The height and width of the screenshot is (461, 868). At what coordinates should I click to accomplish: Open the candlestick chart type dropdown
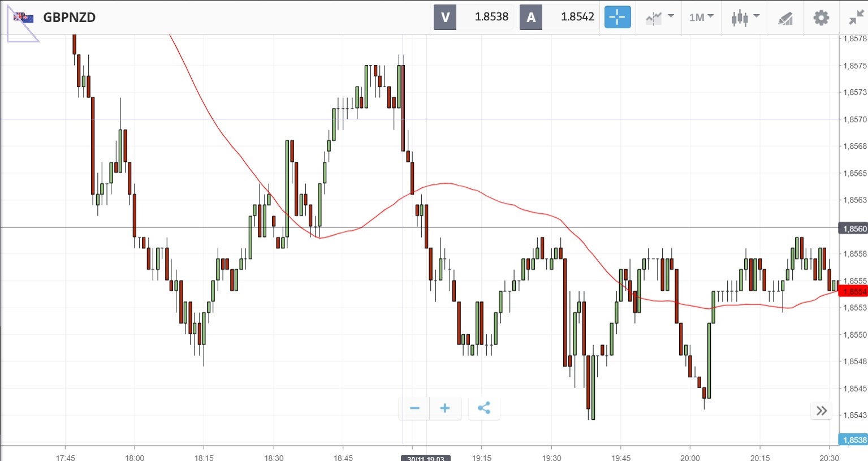[745, 17]
